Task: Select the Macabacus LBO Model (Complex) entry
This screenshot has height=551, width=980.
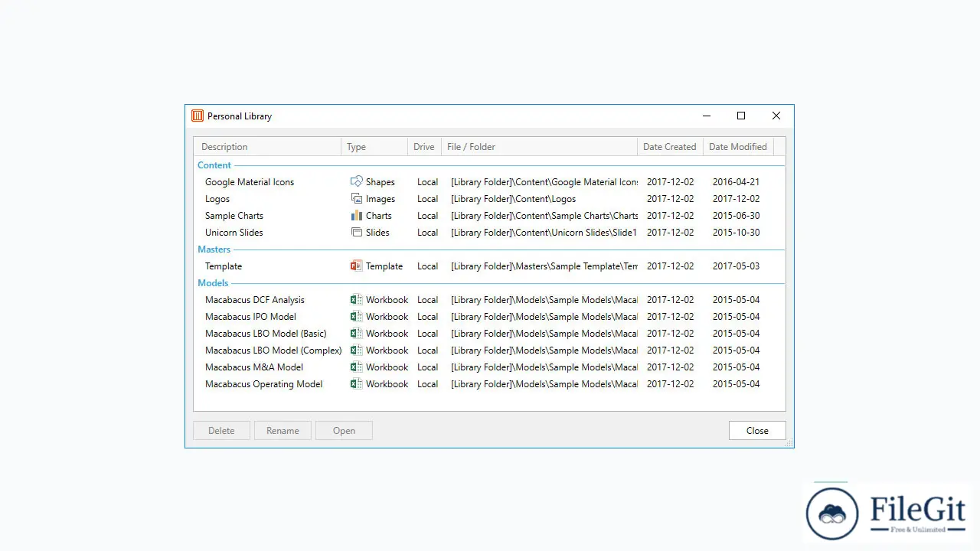Action: point(273,350)
